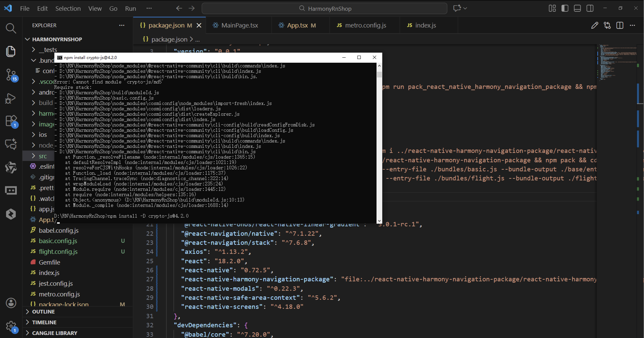The image size is (644, 338).
Task: Switch to the App.tsx tab
Action: coord(301,25)
